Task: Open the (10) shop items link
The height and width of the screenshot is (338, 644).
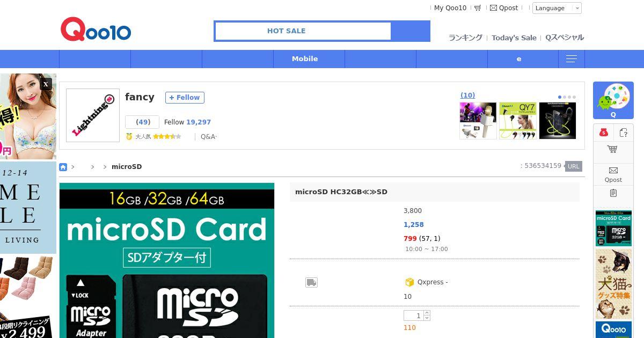Action: [x=467, y=95]
